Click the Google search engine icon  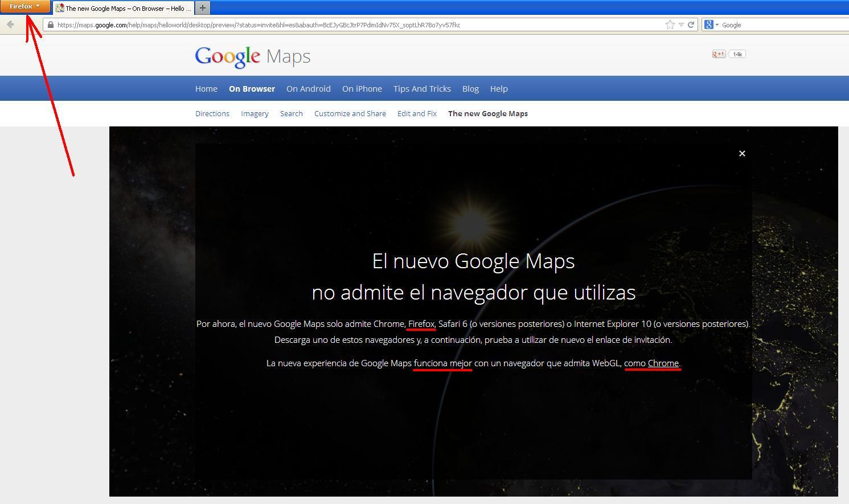click(709, 24)
